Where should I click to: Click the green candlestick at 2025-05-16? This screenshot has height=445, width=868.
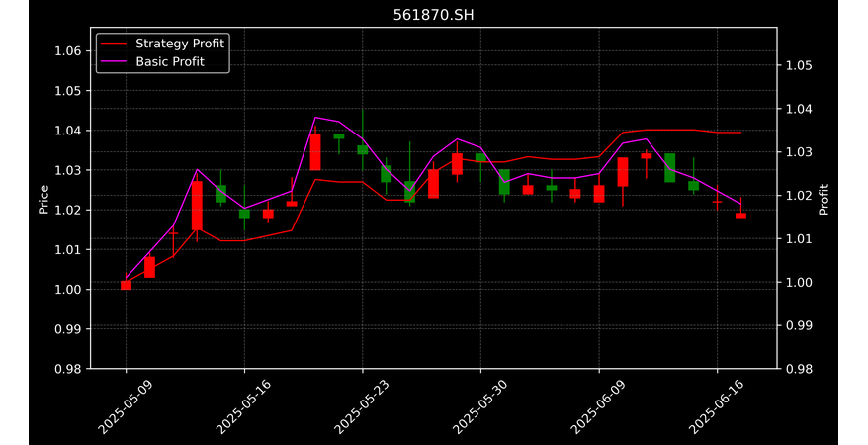click(x=244, y=214)
